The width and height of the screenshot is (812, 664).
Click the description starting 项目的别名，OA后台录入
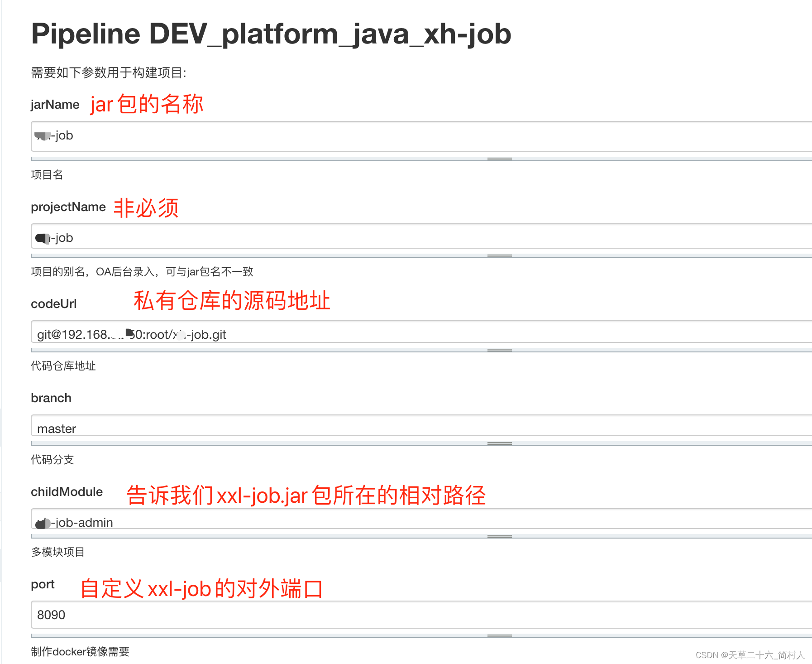click(x=142, y=272)
